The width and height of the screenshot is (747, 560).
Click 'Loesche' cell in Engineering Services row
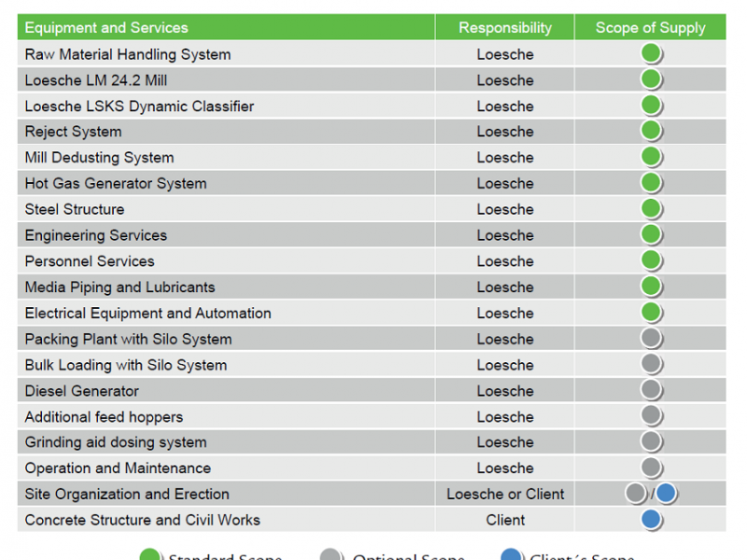pyautogui.click(x=505, y=235)
